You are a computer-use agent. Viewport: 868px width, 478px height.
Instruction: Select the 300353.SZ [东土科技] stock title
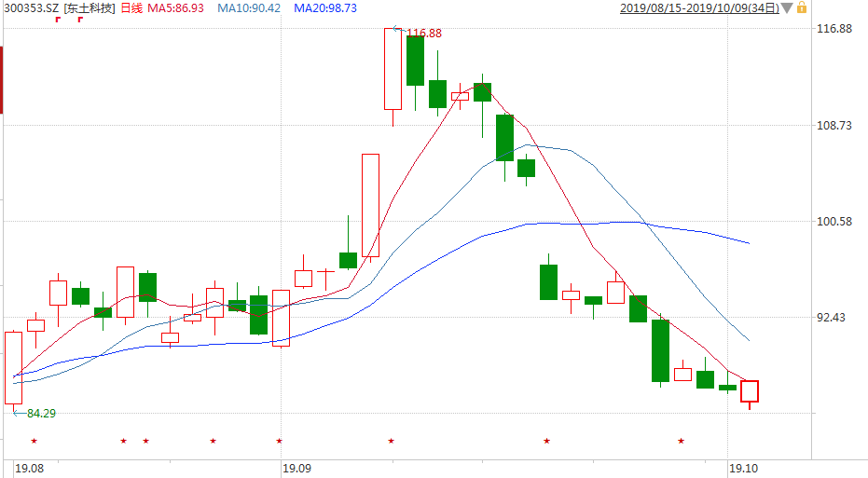tap(60, 8)
